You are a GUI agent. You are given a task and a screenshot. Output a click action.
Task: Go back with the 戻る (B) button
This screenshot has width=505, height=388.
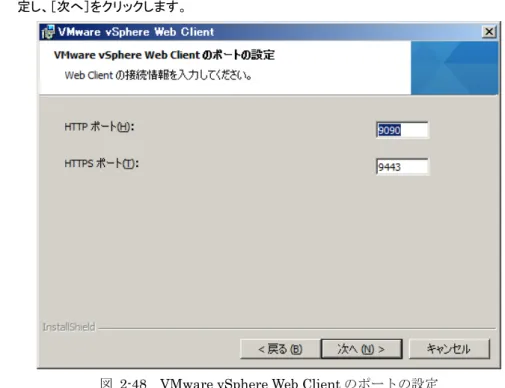pos(280,349)
